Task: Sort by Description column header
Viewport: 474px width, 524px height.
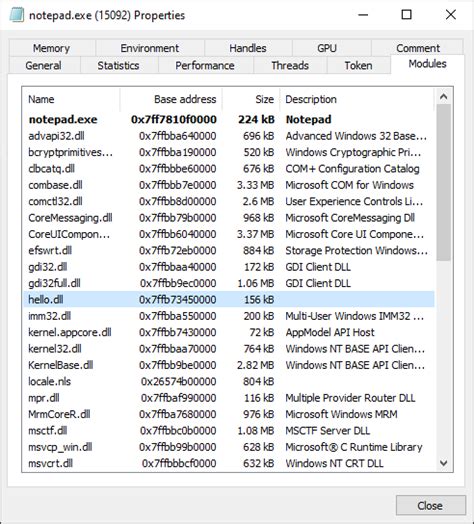Action: point(357,99)
